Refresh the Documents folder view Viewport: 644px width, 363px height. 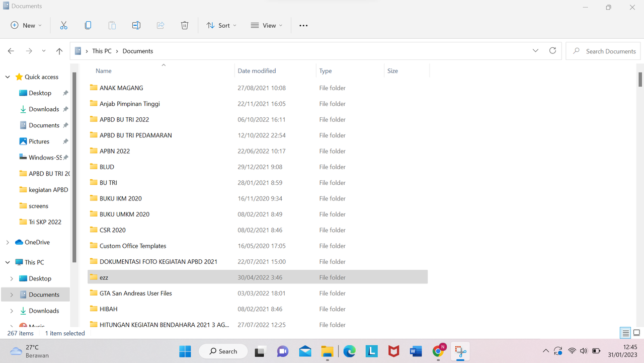pos(552,51)
